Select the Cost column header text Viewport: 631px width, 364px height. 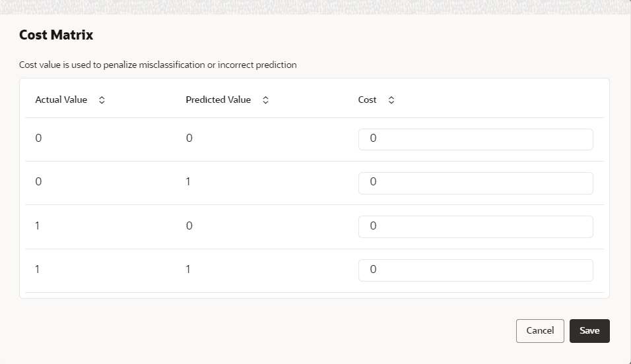coord(368,100)
